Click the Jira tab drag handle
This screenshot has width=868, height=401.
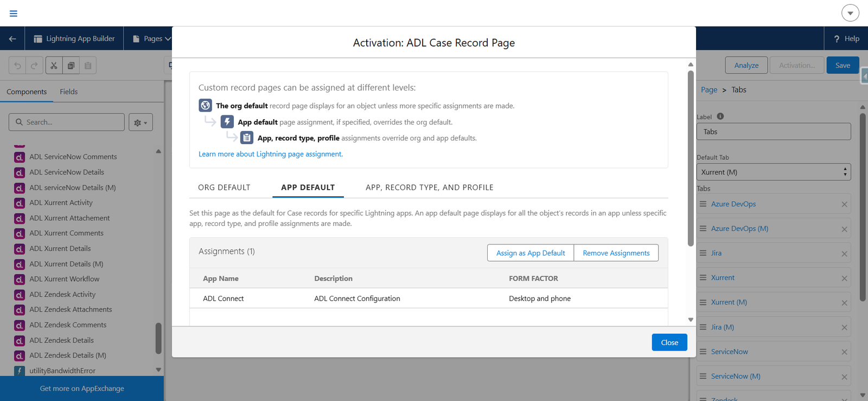tap(703, 253)
